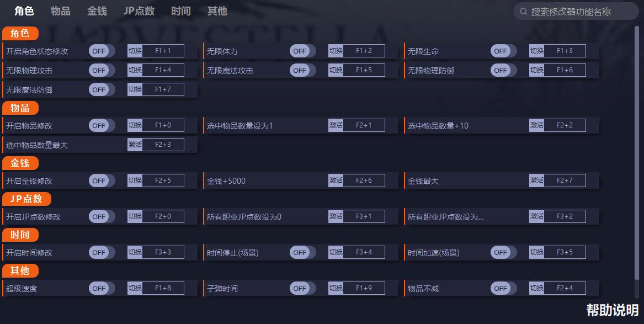Open the 物品 tab
This screenshot has width=644, height=324.
coord(60,11)
